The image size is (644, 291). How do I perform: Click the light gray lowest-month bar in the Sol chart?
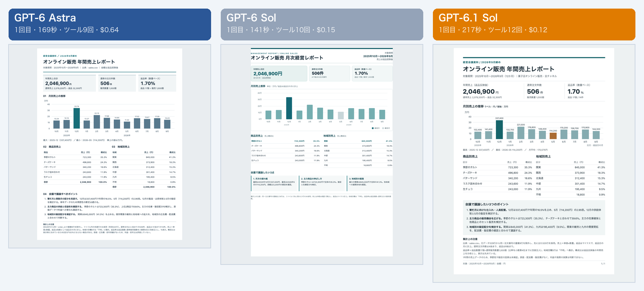click(341, 115)
